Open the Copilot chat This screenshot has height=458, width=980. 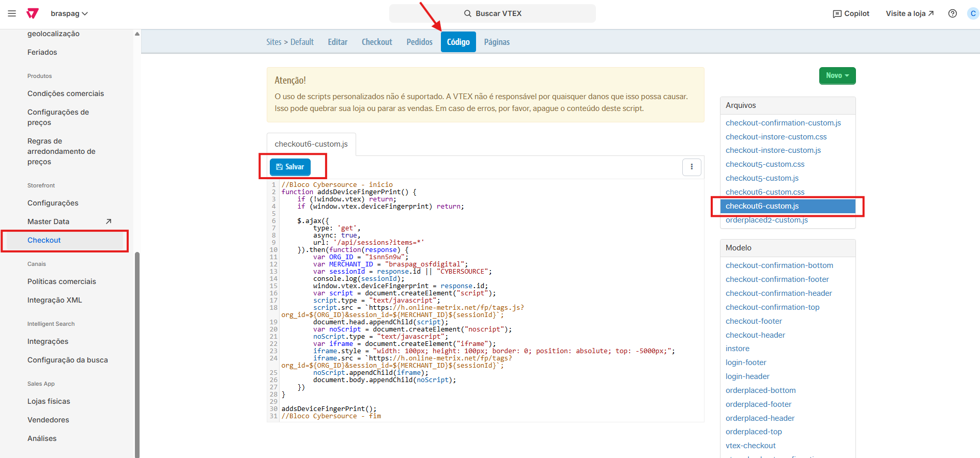coord(851,13)
